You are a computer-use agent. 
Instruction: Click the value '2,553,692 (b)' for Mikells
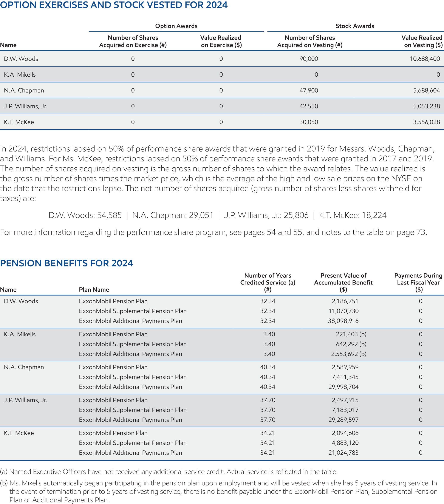point(349,354)
